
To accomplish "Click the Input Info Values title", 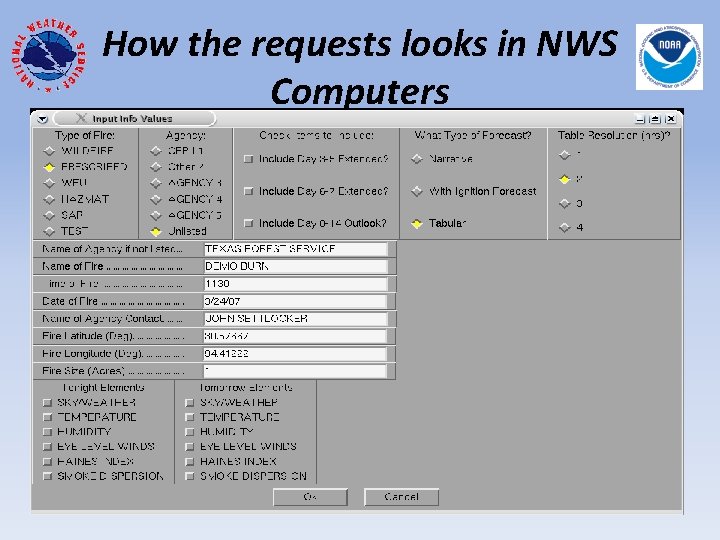I will [132, 119].
